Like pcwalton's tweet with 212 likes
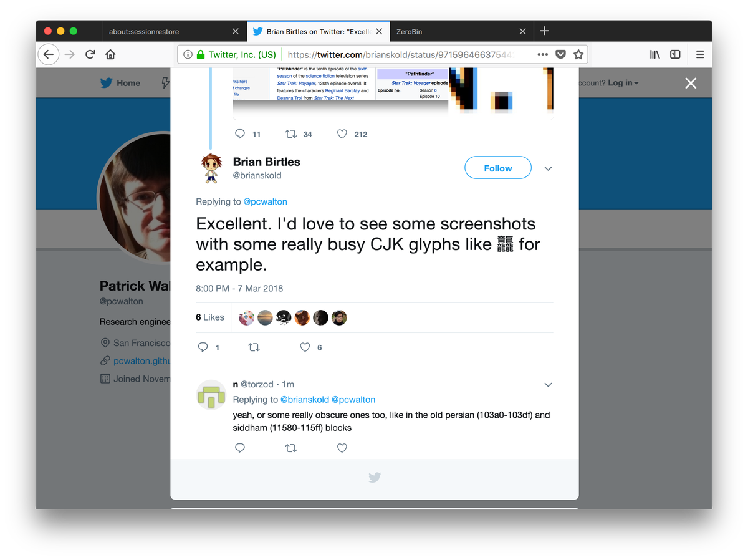748x560 pixels. pyautogui.click(x=342, y=134)
